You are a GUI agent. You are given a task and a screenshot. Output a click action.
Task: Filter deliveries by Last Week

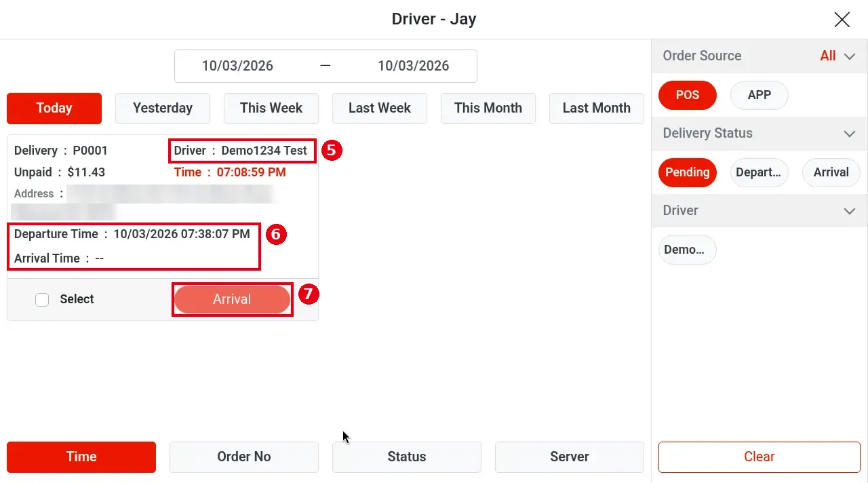(x=380, y=109)
